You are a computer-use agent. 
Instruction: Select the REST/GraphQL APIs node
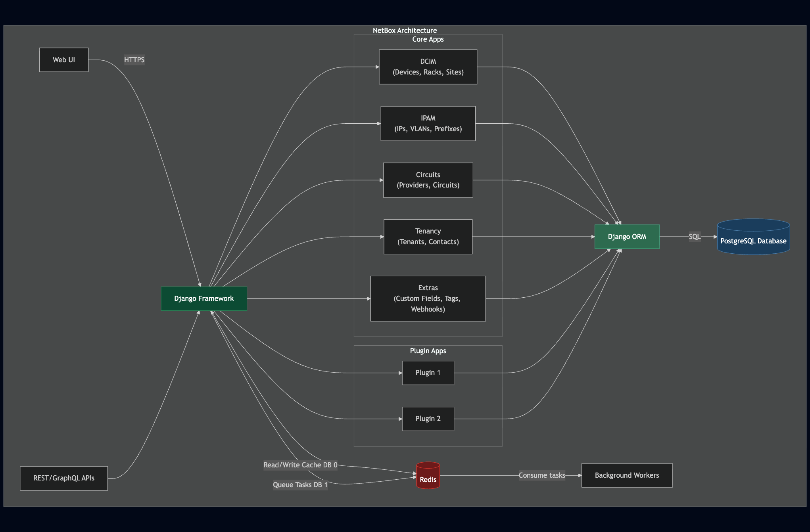[x=64, y=478]
